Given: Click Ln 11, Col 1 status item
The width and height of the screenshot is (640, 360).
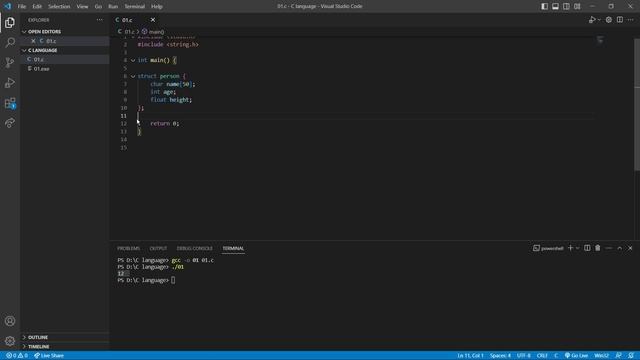Looking at the screenshot, I should [x=470, y=356].
